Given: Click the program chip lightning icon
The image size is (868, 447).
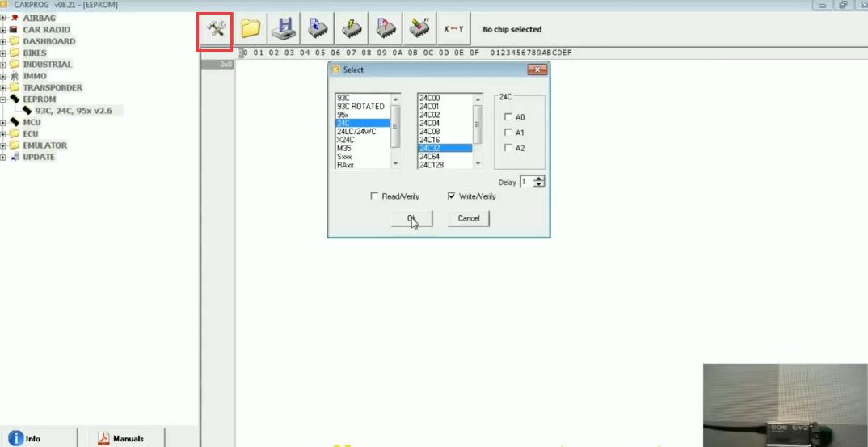Looking at the screenshot, I should pos(352,29).
